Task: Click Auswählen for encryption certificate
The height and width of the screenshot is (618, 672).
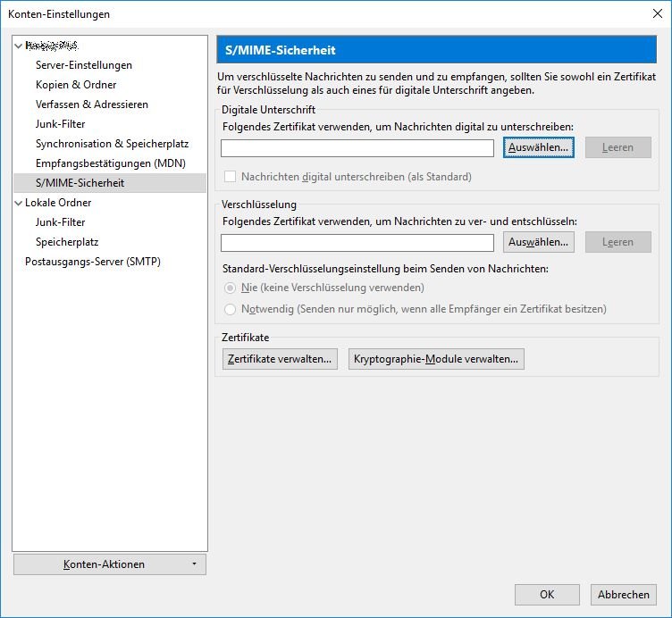Action: 539,242
